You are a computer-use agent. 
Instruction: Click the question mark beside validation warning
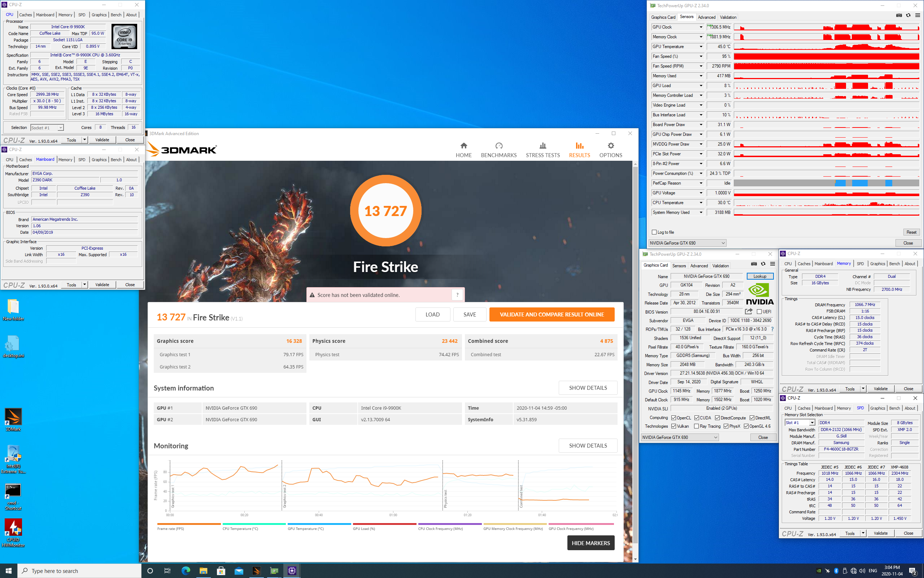[x=457, y=295]
